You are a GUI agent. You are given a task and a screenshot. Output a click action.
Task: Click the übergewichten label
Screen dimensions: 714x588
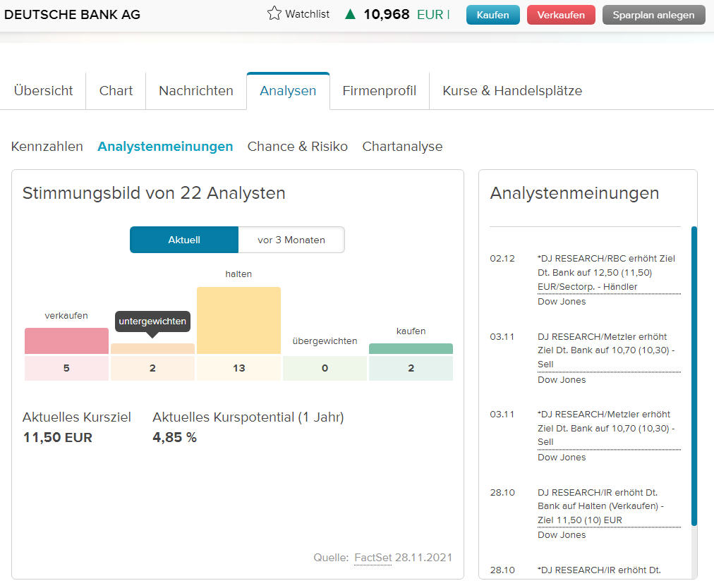325,341
